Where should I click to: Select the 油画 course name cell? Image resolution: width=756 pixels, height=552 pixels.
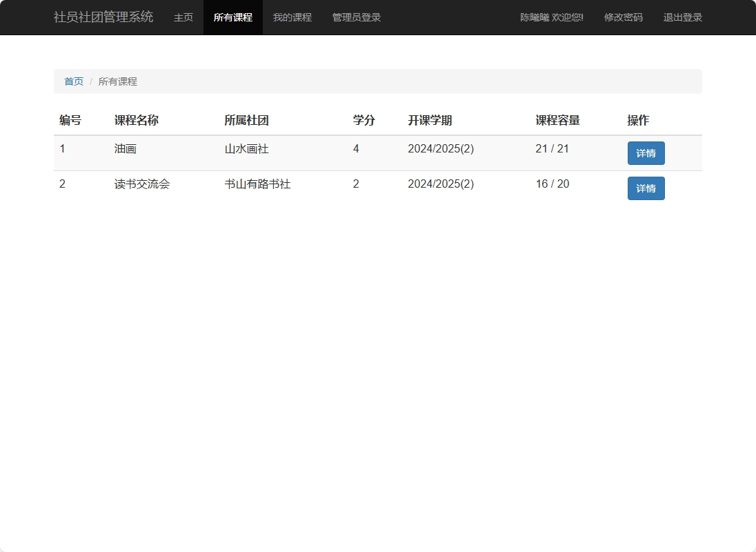pos(125,148)
